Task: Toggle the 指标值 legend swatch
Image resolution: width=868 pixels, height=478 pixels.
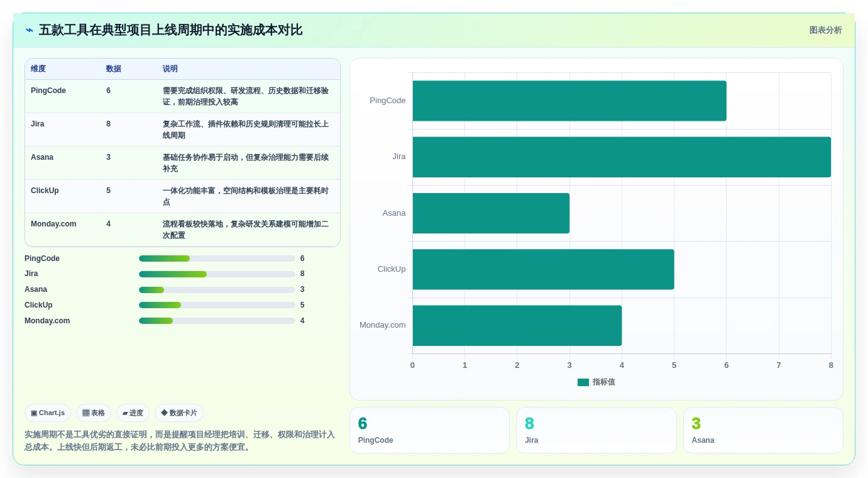Action: tap(583, 382)
